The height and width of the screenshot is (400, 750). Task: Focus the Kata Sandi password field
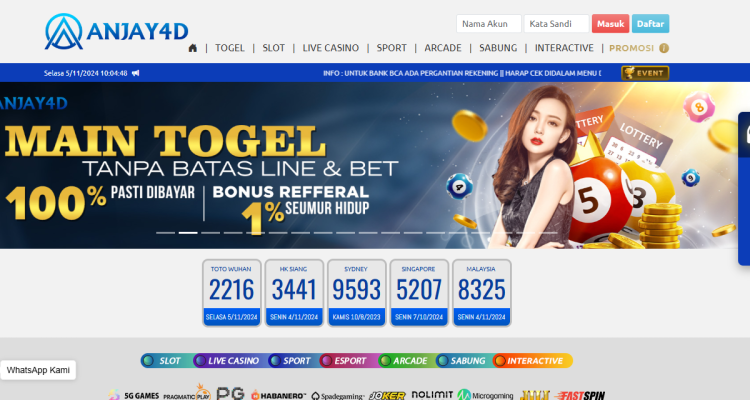(x=556, y=23)
